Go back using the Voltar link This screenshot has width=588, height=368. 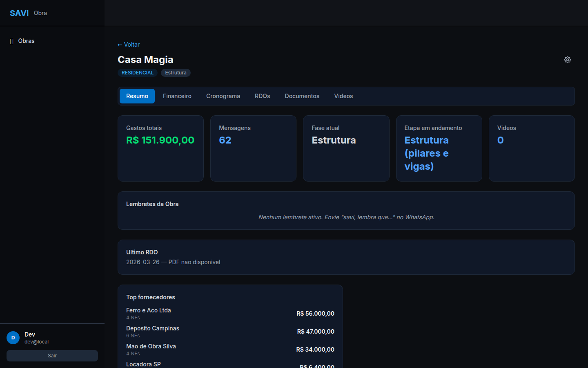pyautogui.click(x=129, y=45)
